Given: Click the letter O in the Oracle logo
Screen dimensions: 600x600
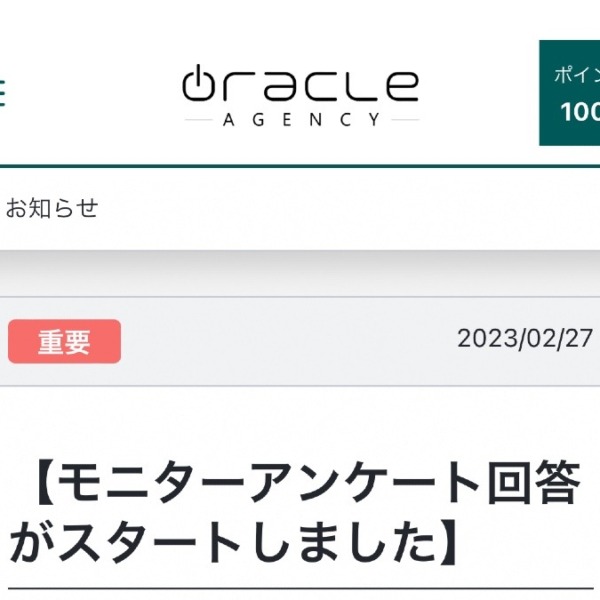Looking at the screenshot, I should (197, 82).
